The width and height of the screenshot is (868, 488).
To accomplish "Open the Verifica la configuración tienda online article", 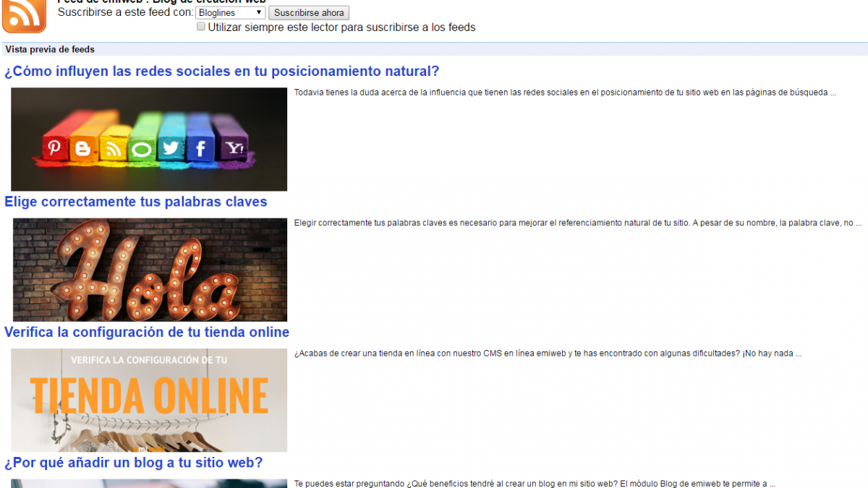I will tap(147, 332).
